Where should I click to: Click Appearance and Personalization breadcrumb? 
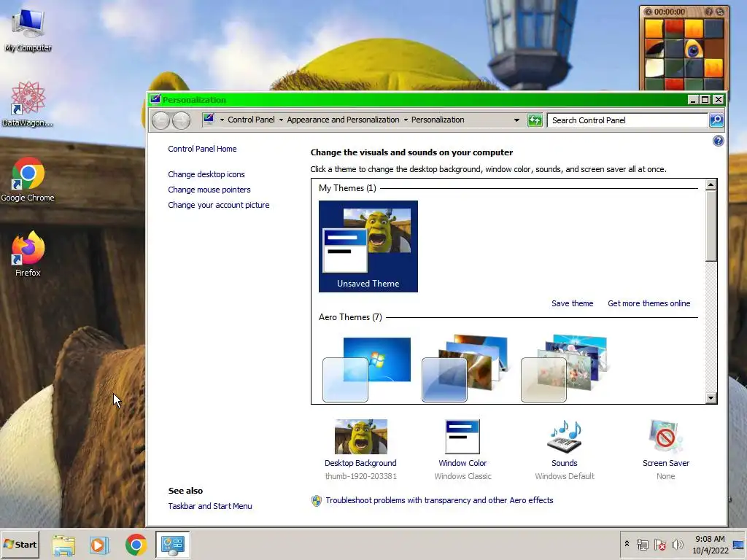343,120
